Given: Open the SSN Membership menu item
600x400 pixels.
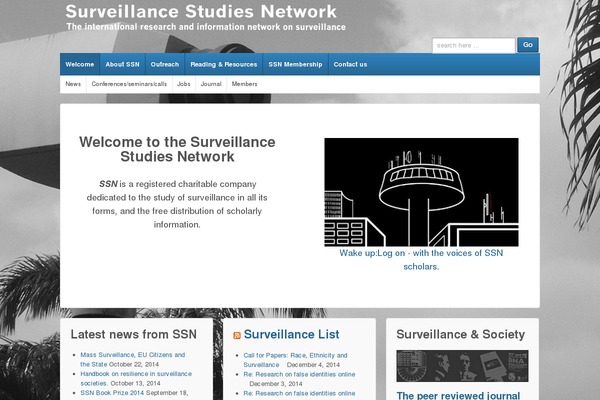Looking at the screenshot, I should click(x=295, y=64).
